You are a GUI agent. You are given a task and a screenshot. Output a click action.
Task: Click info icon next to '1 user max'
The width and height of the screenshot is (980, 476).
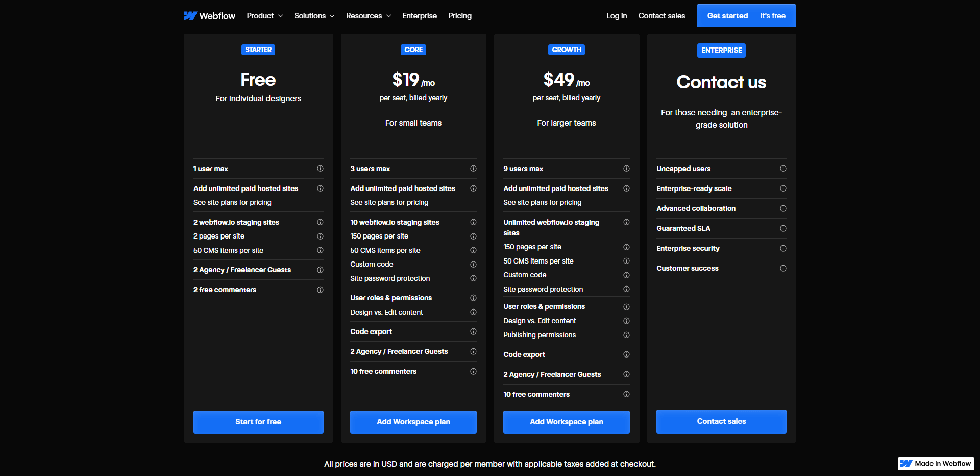click(x=320, y=169)
